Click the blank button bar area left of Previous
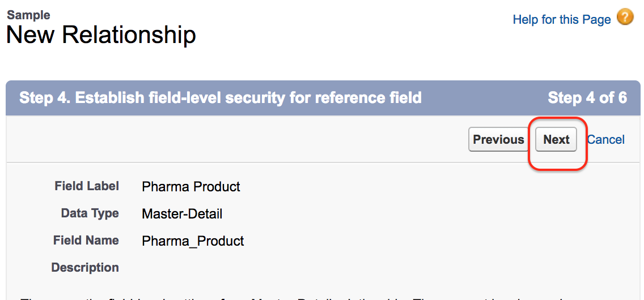Viewport: 644px width, 300px height. 227,140
